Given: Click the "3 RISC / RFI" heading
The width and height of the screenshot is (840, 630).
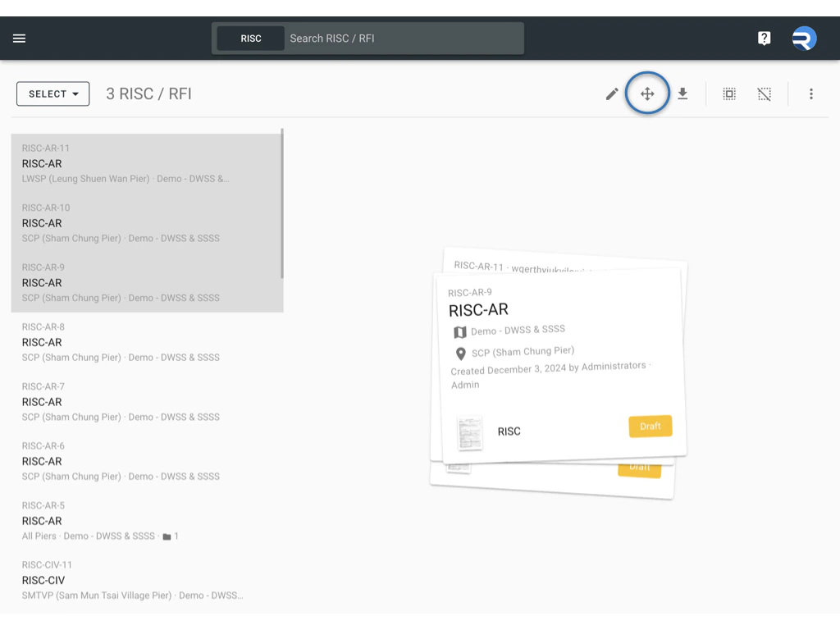Looking at the screenshot, I should pyautogui.click(x=148, y=94).
